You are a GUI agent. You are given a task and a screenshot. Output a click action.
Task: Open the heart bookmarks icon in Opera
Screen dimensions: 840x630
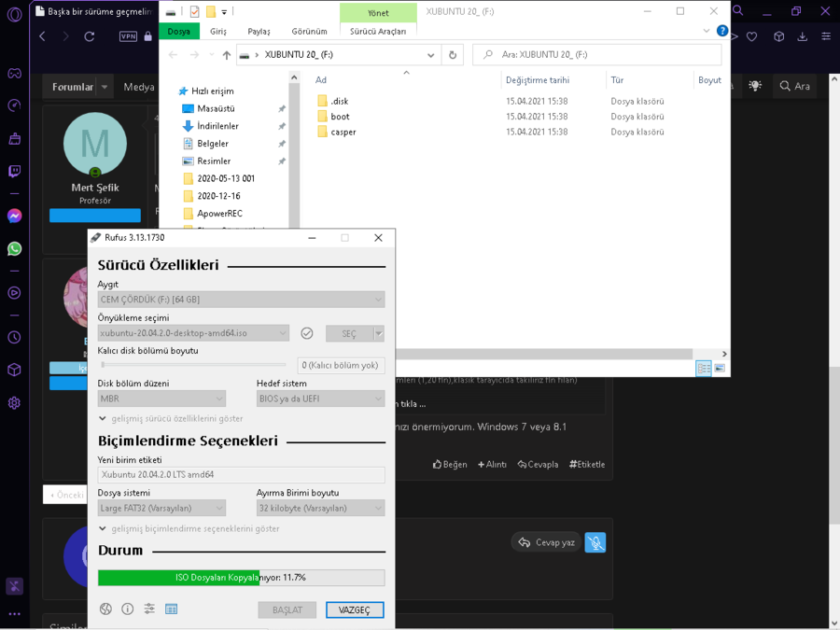pyautogui.click(x=752, y=36)
